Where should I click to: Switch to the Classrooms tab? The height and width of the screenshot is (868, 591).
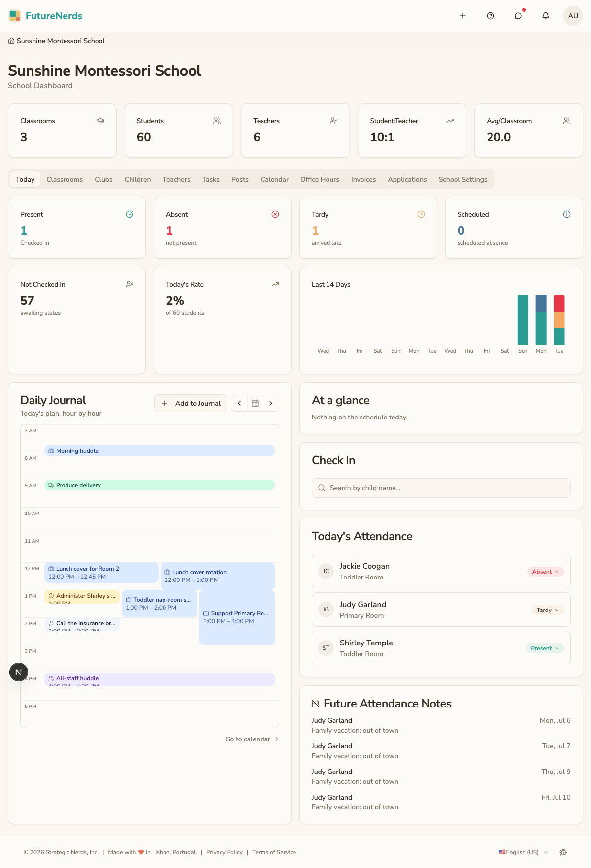tap(65, 179)
